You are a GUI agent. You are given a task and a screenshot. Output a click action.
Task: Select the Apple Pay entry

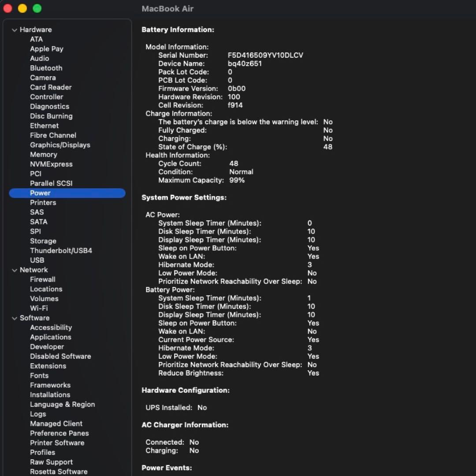point(46,48)
